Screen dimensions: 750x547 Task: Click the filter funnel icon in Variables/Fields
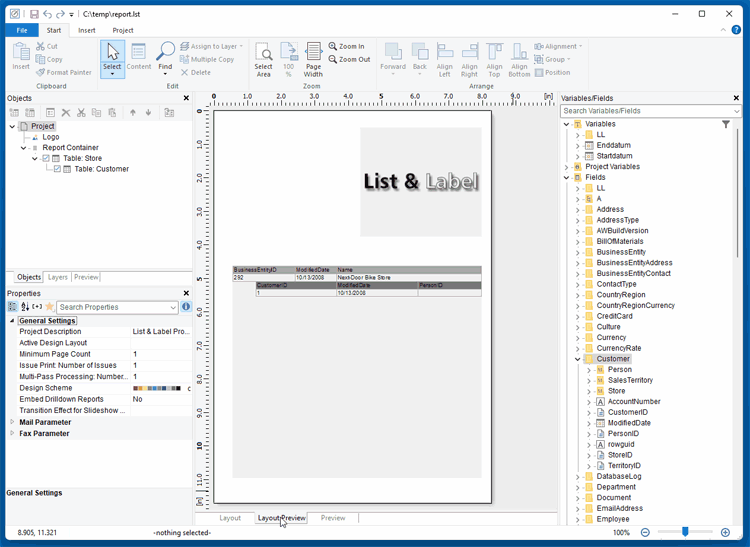click(726, 124)
